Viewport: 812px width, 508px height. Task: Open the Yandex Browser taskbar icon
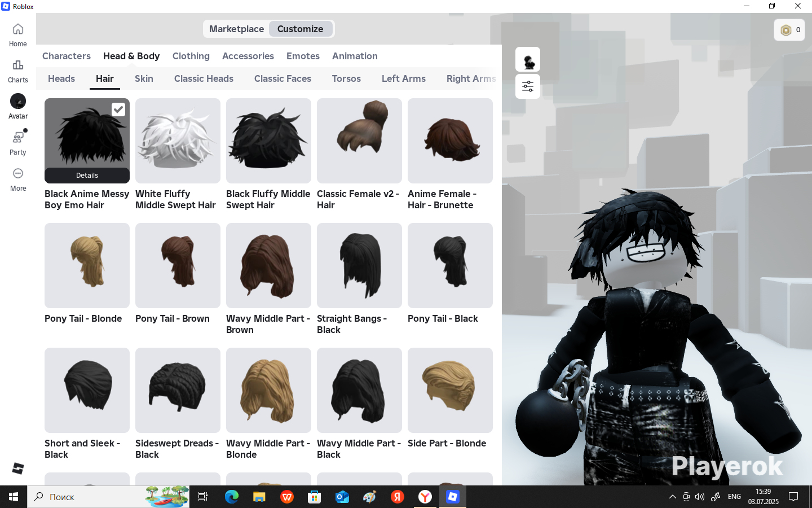click(x=425, y=497)
